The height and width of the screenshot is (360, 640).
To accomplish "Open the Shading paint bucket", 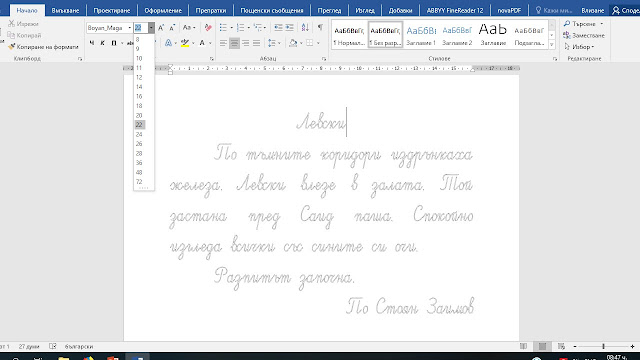I will click(x=293, y=43).
